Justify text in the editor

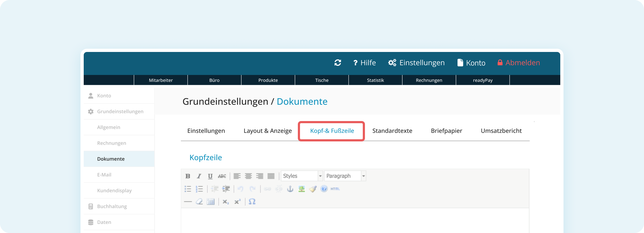coord(271,176)
